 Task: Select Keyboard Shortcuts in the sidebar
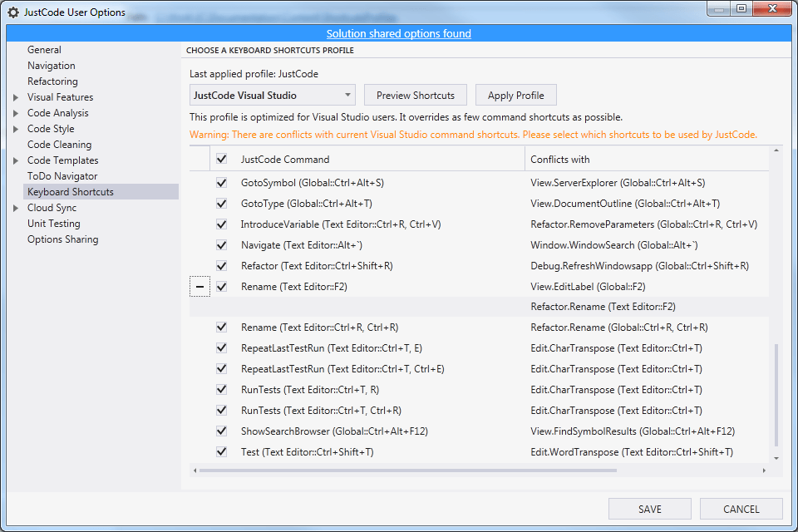(101, 192)
